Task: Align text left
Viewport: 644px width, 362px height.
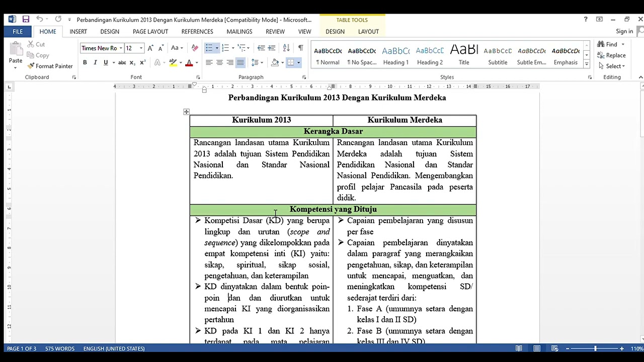Action: point(209,62)
